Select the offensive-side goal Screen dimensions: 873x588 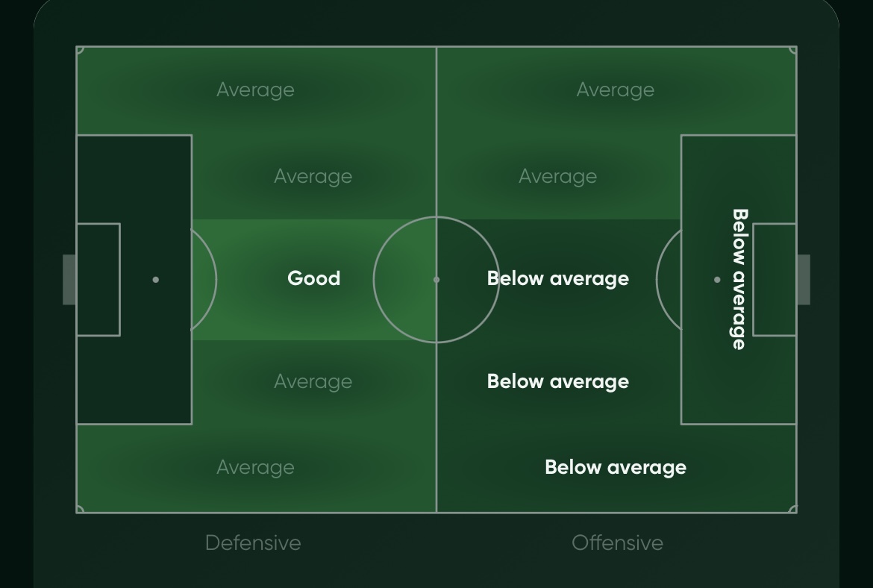click(804, 280)
